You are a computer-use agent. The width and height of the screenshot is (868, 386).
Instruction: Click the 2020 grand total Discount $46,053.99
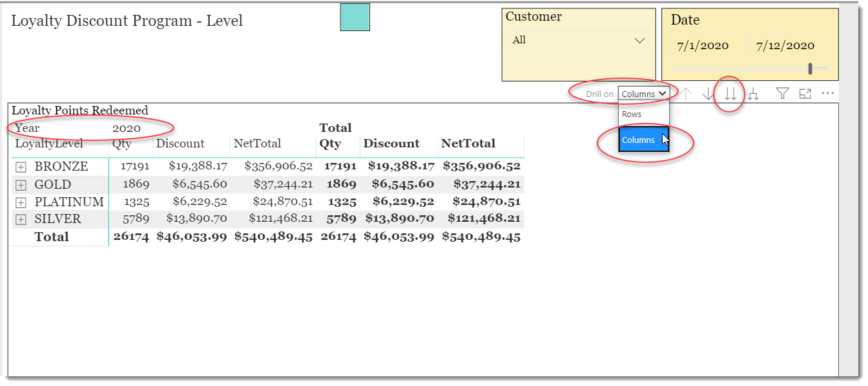(x=192, y=237)
